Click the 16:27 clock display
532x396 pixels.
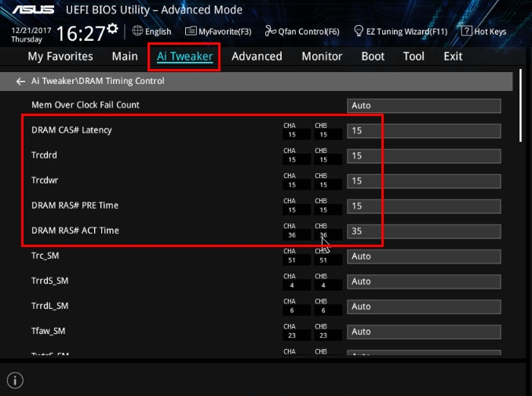tap(81, 34)
